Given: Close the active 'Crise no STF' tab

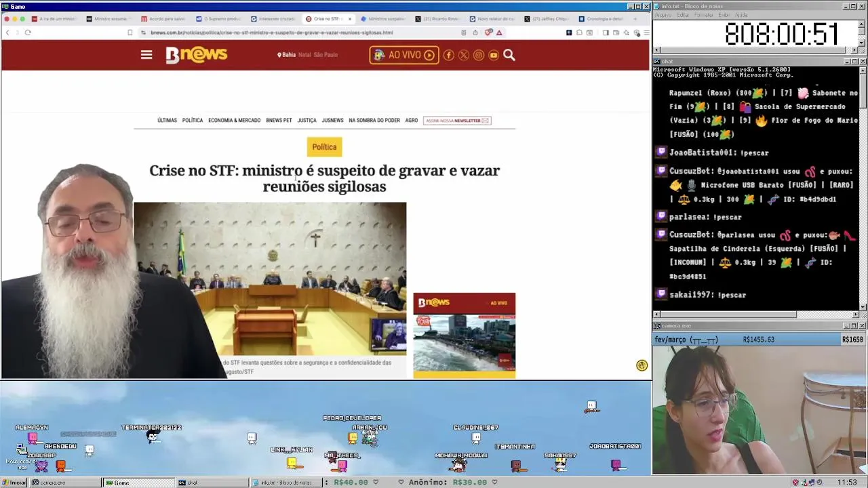Looking at the screenshot, I should coord(350,19).
